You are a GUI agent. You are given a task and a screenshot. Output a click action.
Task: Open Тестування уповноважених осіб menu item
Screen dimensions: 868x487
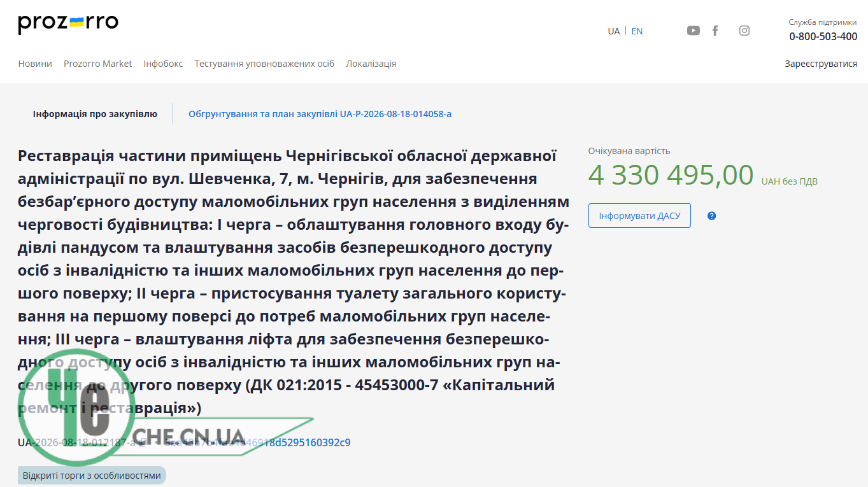tap(264, 64)
